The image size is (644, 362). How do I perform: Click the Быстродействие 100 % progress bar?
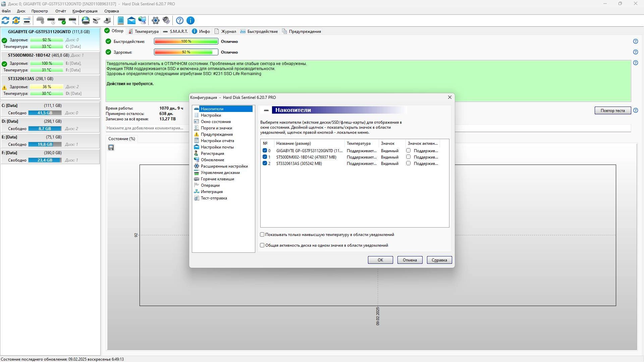186,41
